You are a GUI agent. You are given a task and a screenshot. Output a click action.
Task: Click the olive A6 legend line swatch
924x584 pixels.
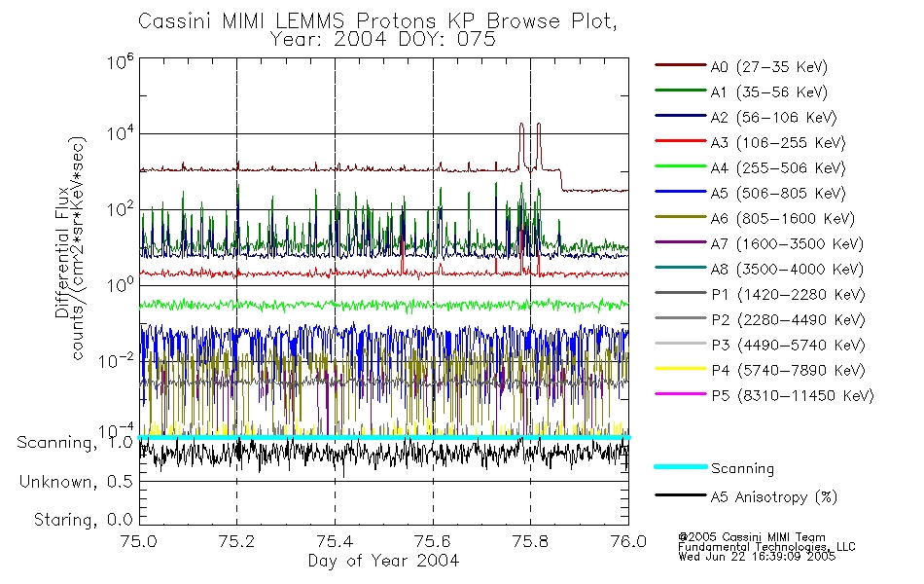[x=681, y=217]
